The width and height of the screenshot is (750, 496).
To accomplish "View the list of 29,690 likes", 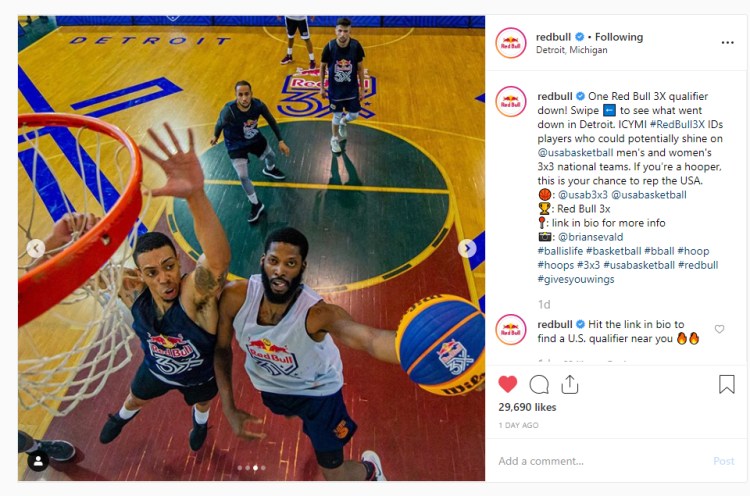I will [x=527, y=407].
